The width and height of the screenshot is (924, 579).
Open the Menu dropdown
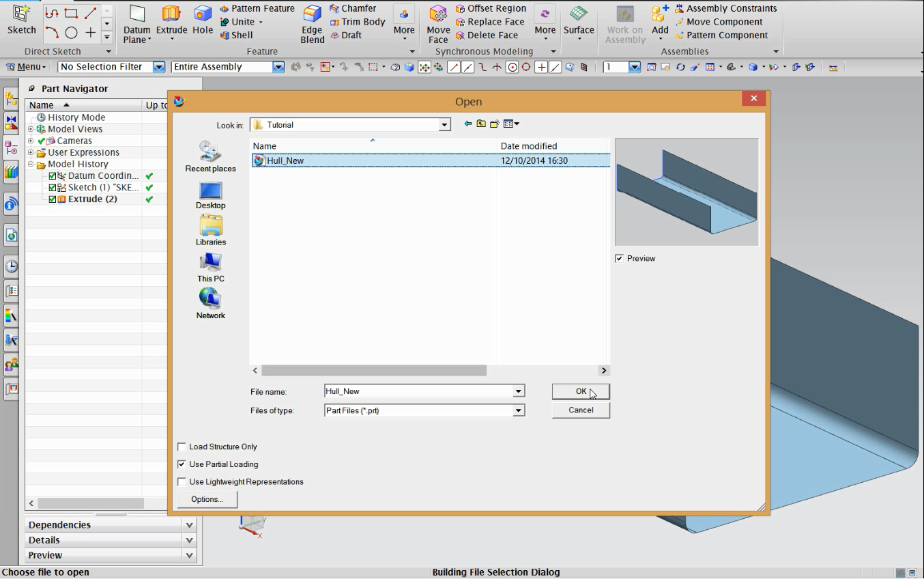[x=27, y=67]
